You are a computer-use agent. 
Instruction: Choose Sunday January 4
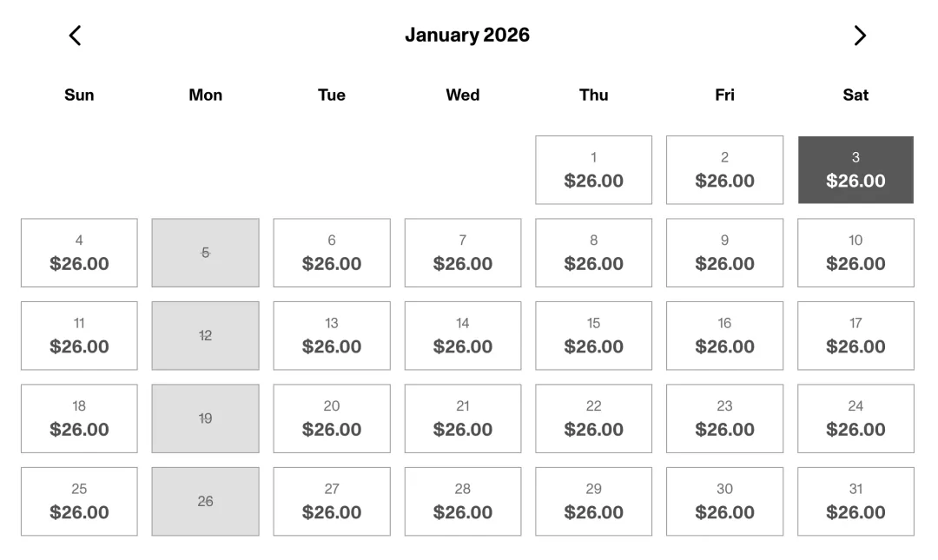tap(79, 253)
